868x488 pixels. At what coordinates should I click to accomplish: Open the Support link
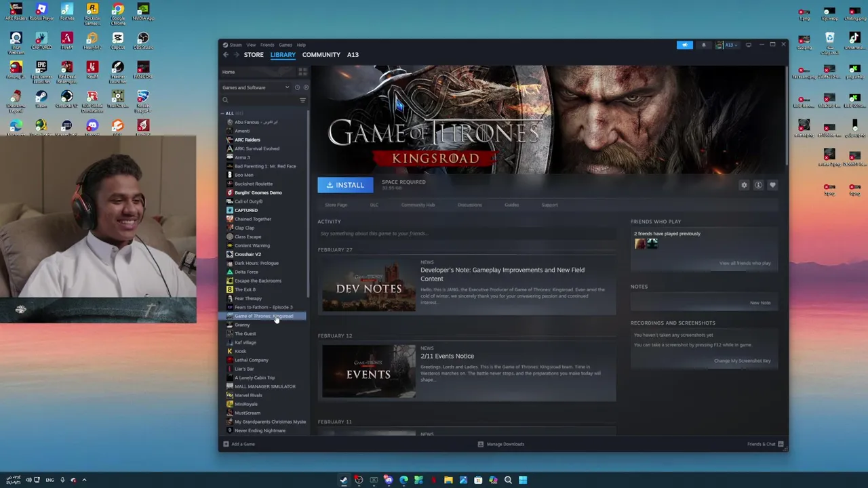point(549,205)
